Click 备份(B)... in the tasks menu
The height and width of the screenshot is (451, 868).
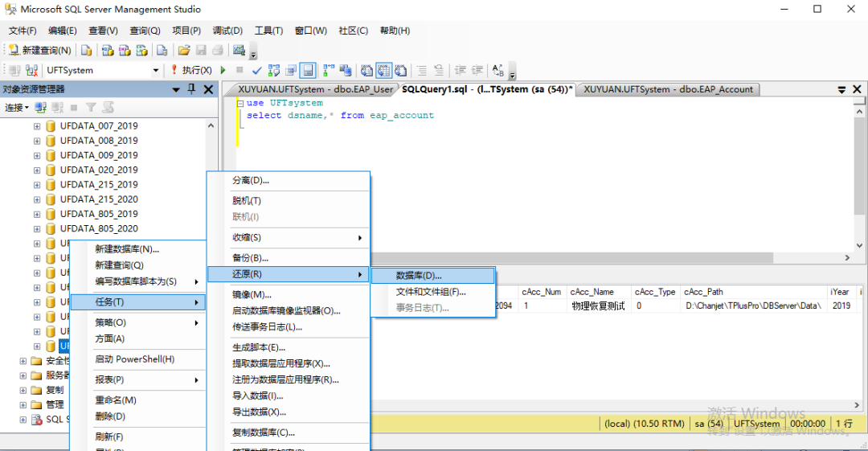click(289, 257)
